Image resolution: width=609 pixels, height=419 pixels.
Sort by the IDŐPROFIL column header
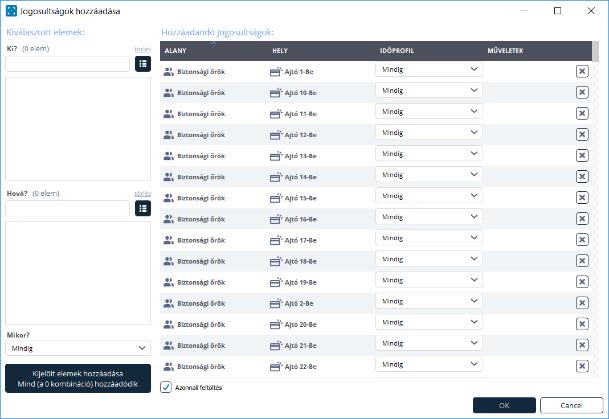click(x=397, y=51)
